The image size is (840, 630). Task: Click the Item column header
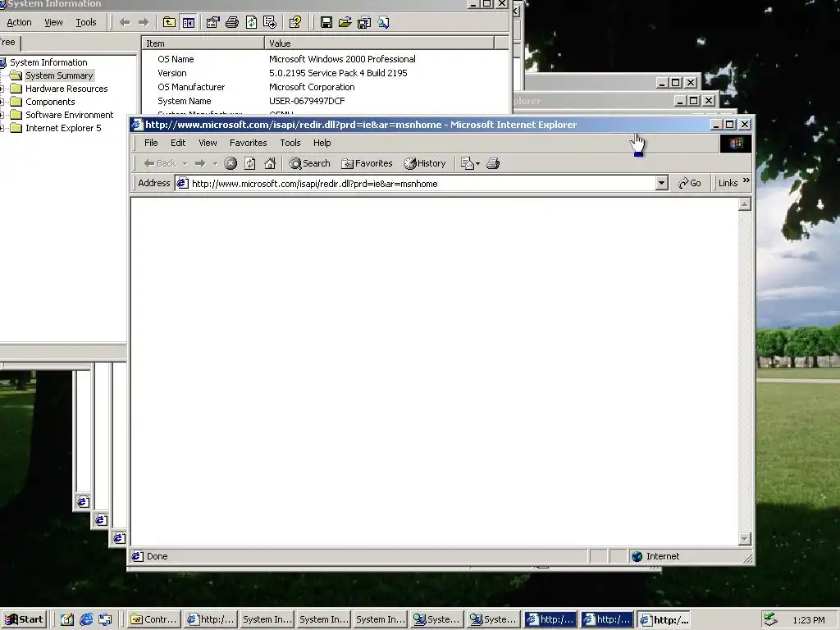coord(203,43)
